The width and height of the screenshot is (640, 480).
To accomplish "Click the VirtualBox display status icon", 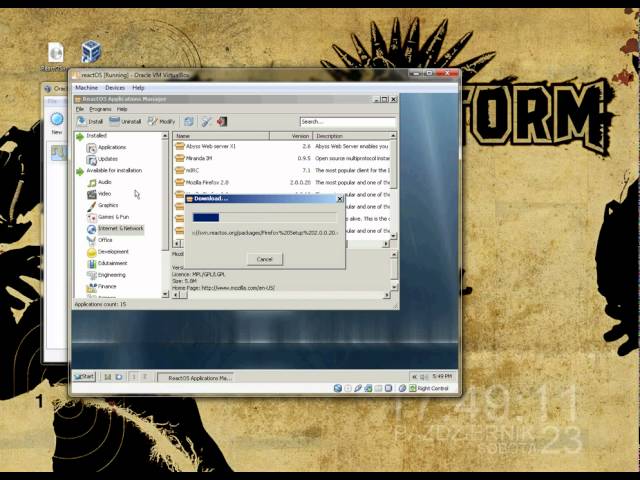I will point(389,388).
